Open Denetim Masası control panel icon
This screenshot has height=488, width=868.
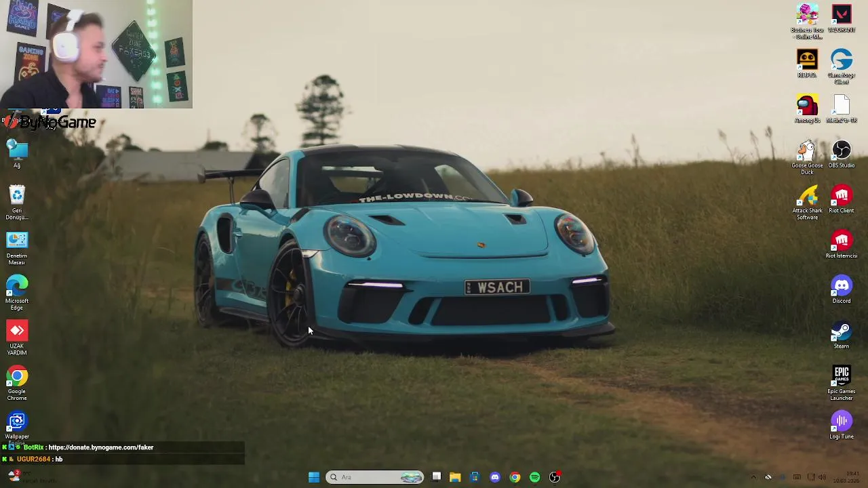point(17,247)
